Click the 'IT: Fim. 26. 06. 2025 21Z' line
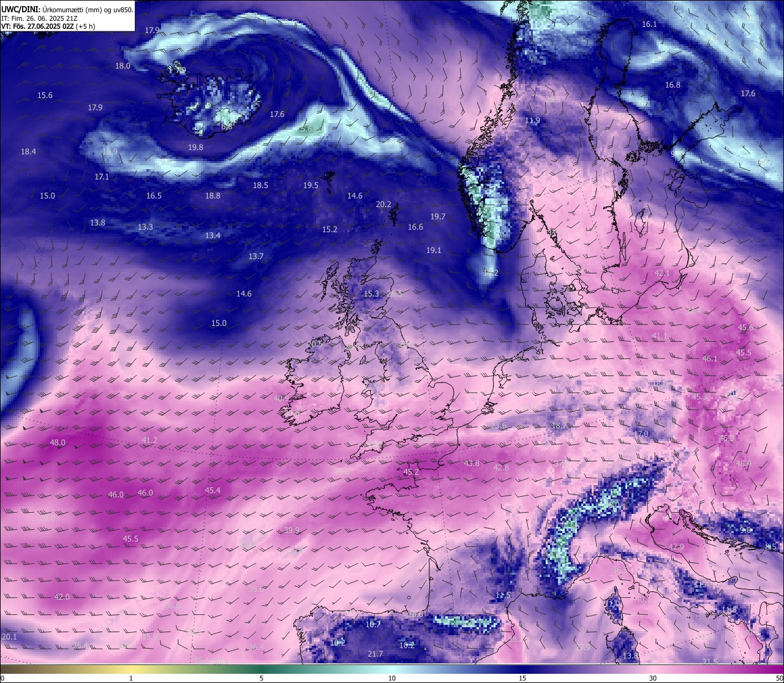Viewport: 784px width, 683px height. point(39,18)
